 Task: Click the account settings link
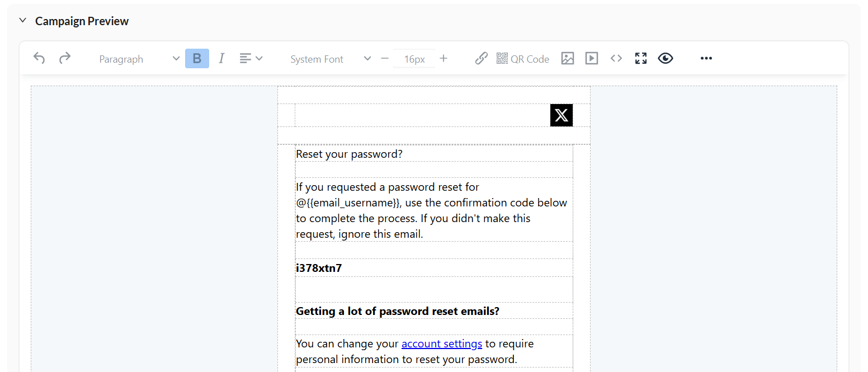pos(442,343)
